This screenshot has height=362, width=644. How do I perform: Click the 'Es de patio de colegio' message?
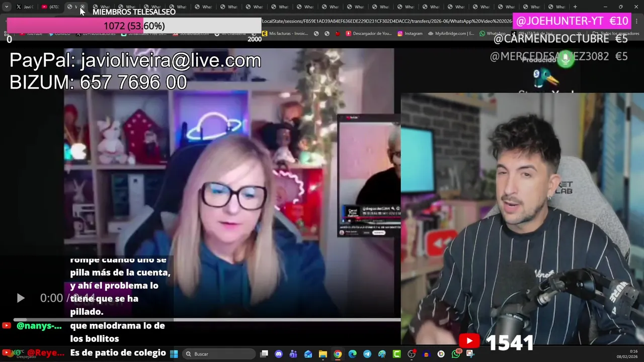click(118, 353)
